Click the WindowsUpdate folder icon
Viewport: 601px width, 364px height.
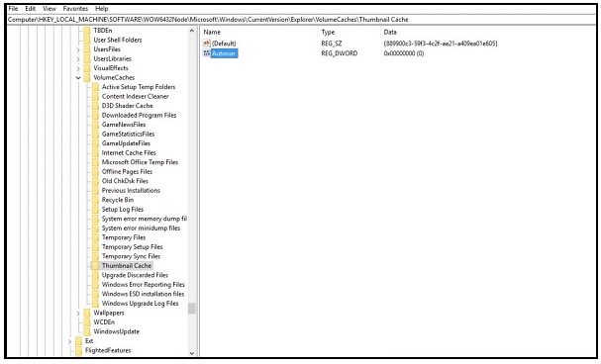click(x=87, y=331)
